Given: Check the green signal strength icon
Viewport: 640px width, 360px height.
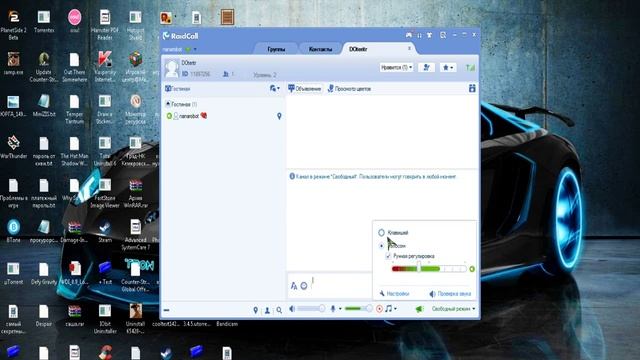Looking at the screenshot, I should [x=470, y=68].
